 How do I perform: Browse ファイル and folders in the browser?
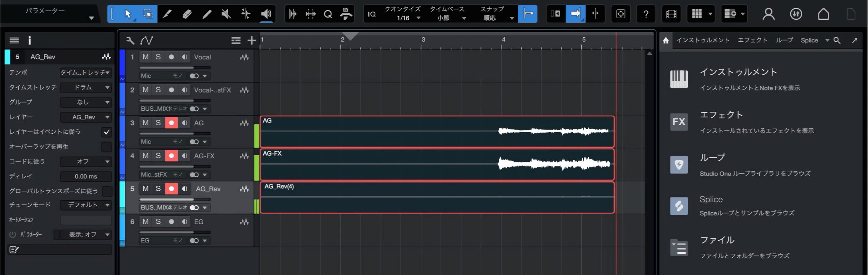[x=717, y=240]
